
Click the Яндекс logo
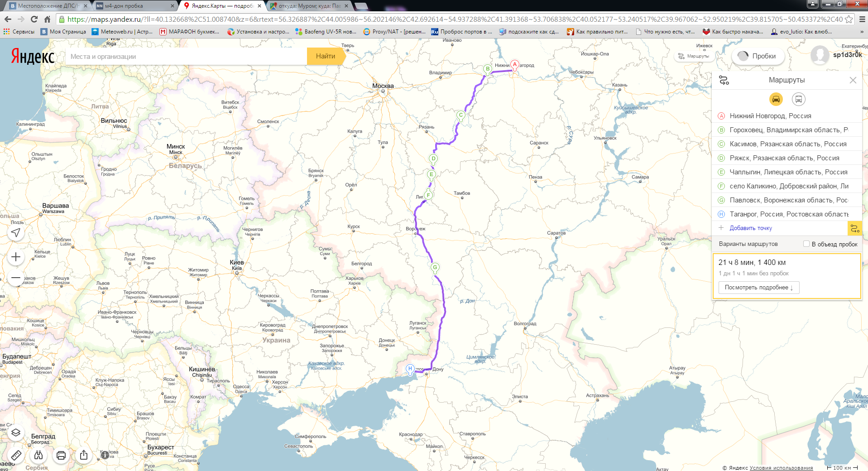pos(33,57)
